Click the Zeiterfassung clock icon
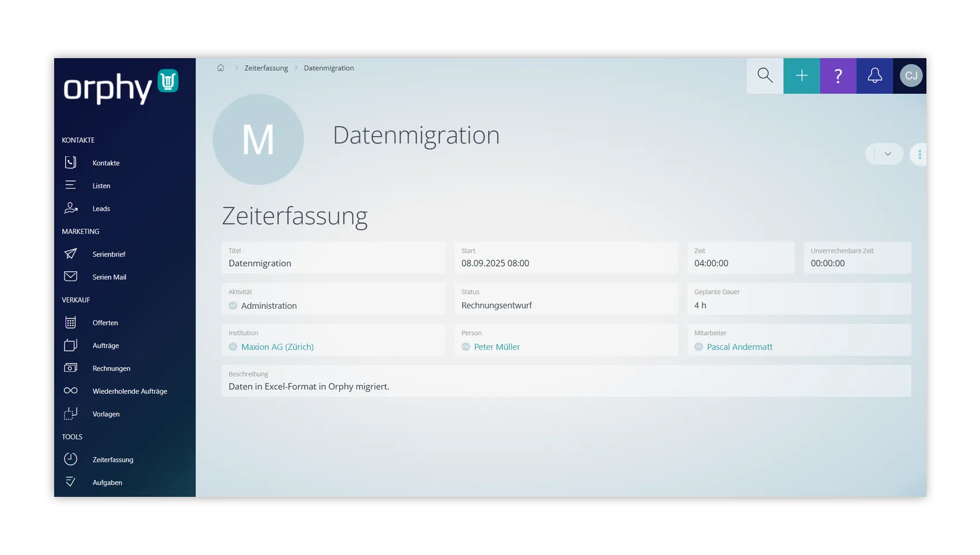This screenshot has width=980, height=555. click(x=70, y=459)
